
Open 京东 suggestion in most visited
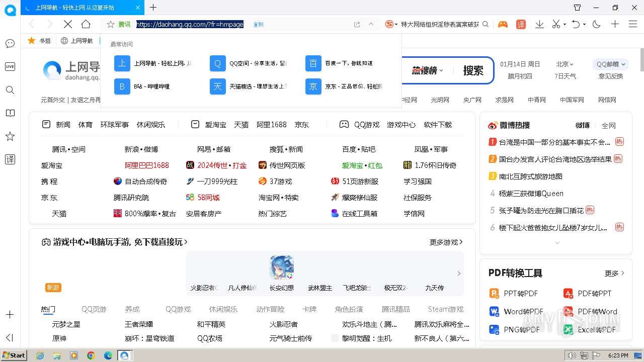344,86
